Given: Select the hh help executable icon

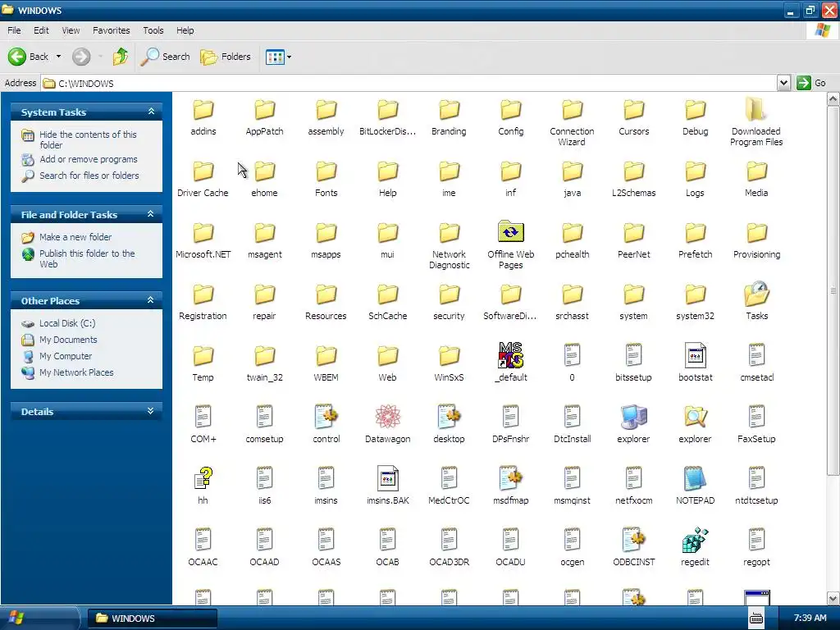Looking at the screenshot, I should (x=203, y=479).
